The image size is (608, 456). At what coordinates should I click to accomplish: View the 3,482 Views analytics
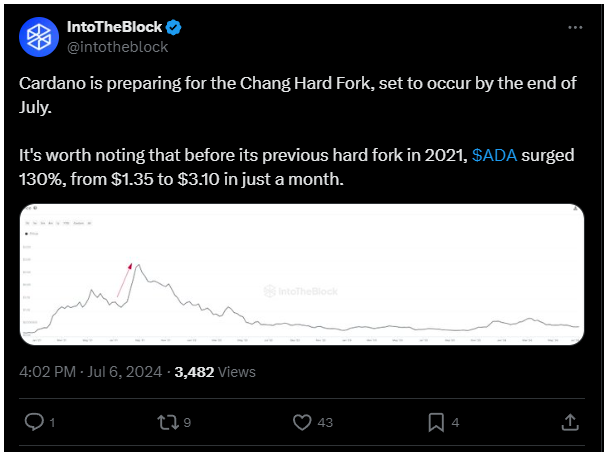coord(215,372)
